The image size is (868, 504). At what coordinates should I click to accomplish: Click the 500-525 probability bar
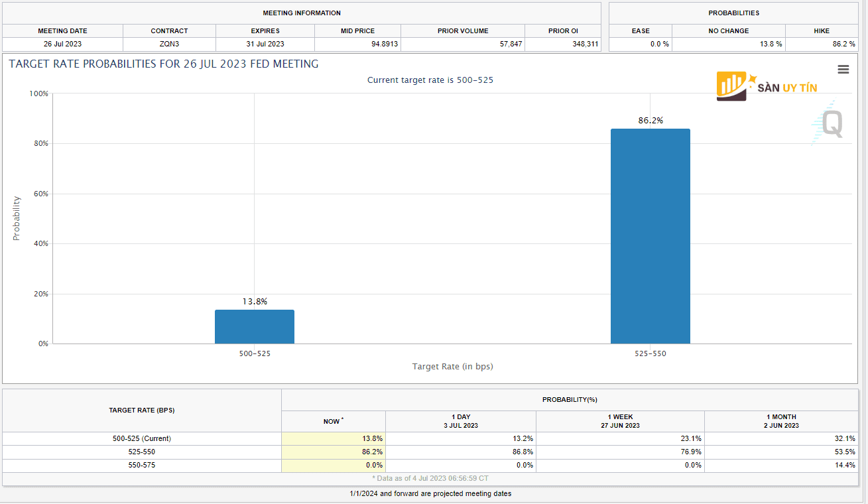coord(255,327)
